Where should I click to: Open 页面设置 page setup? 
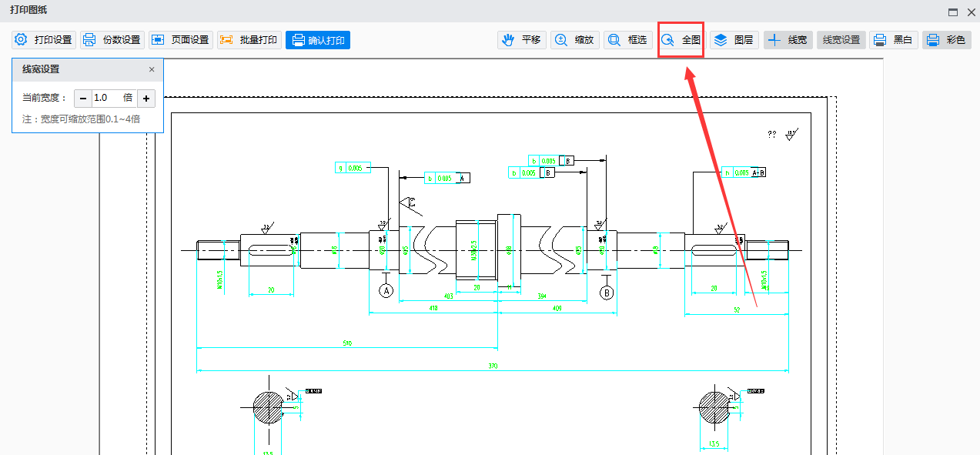click(181, 40)
